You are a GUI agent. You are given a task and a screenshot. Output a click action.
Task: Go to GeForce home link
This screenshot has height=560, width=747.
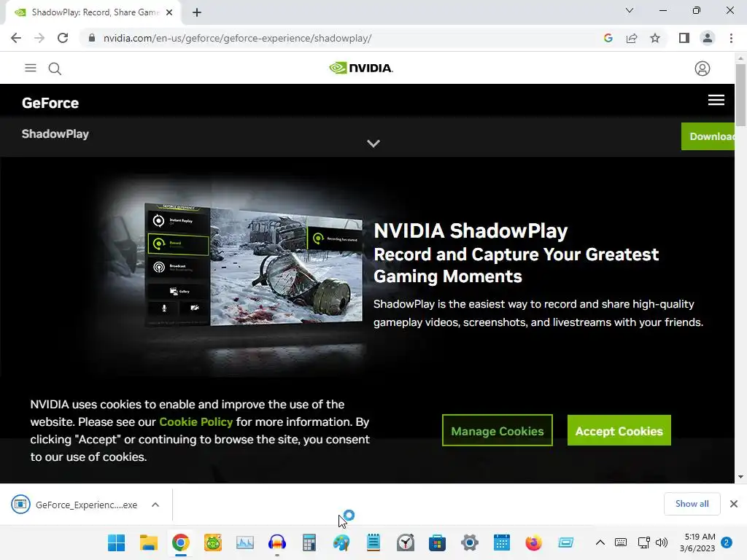[50, 103]
